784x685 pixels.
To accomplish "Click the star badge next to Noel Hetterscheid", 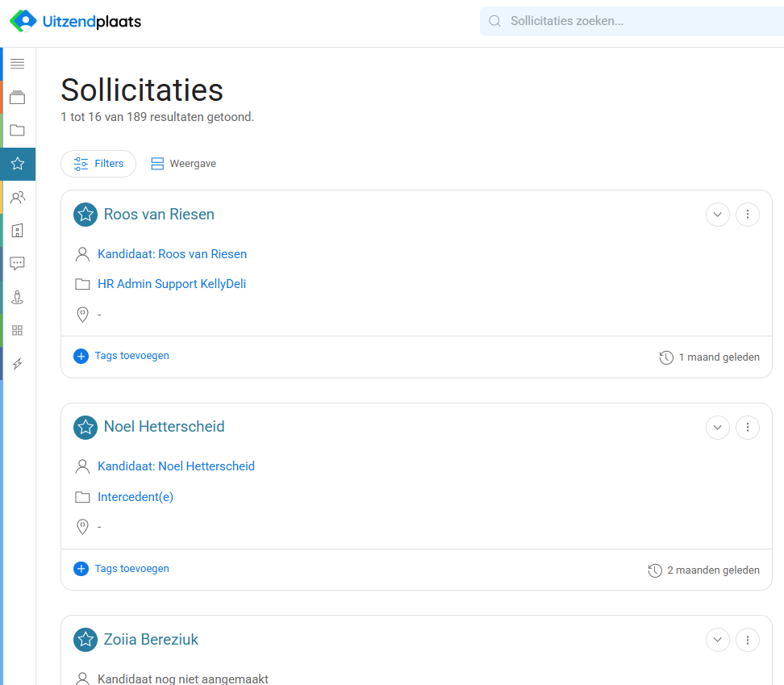I will coord(85,427).
